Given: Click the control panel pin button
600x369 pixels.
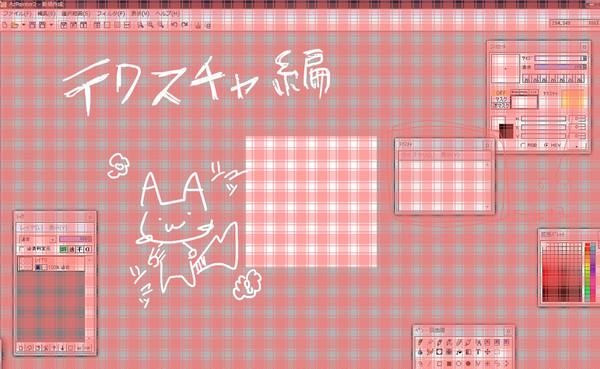Looking at the screenshot, I should click(x=584, y=46).
